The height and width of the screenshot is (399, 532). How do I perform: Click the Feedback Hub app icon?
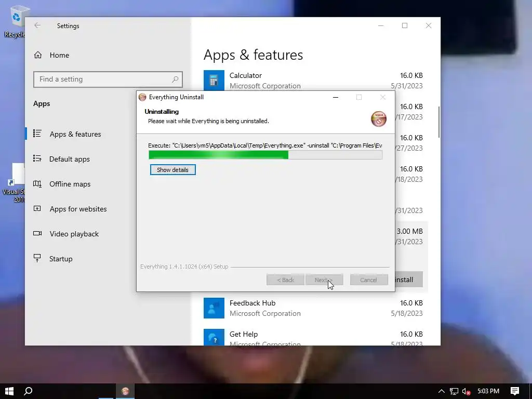point(214,308)
